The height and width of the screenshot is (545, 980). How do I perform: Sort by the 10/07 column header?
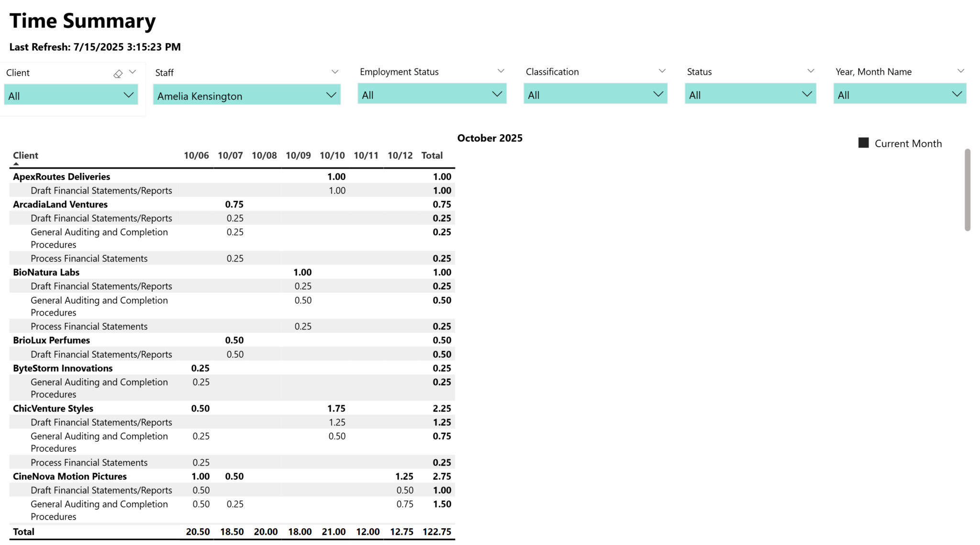[x=230, y=156]
